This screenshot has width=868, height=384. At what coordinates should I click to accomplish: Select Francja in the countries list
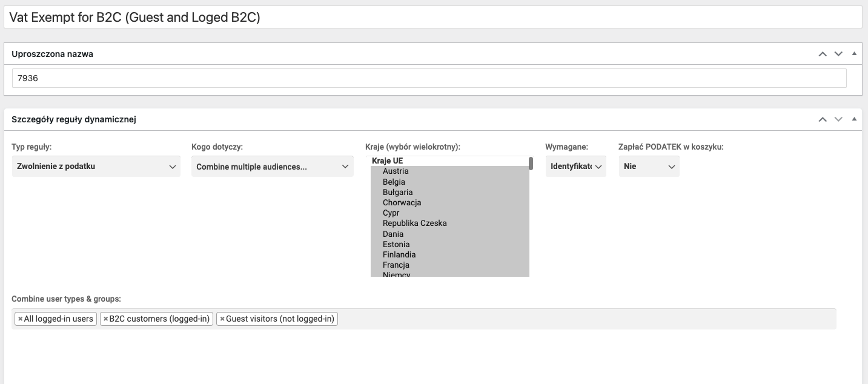coord(396,265)
